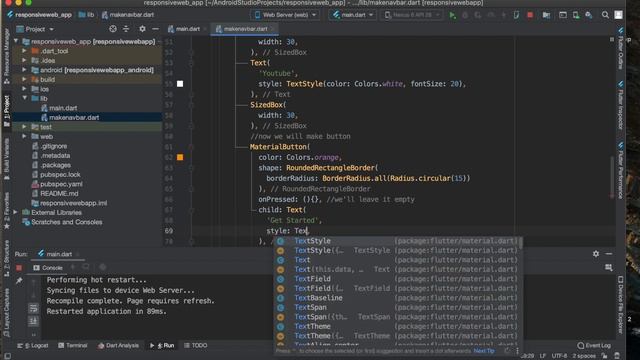
Task: Expand the test folder
Action: pos(25,127)
